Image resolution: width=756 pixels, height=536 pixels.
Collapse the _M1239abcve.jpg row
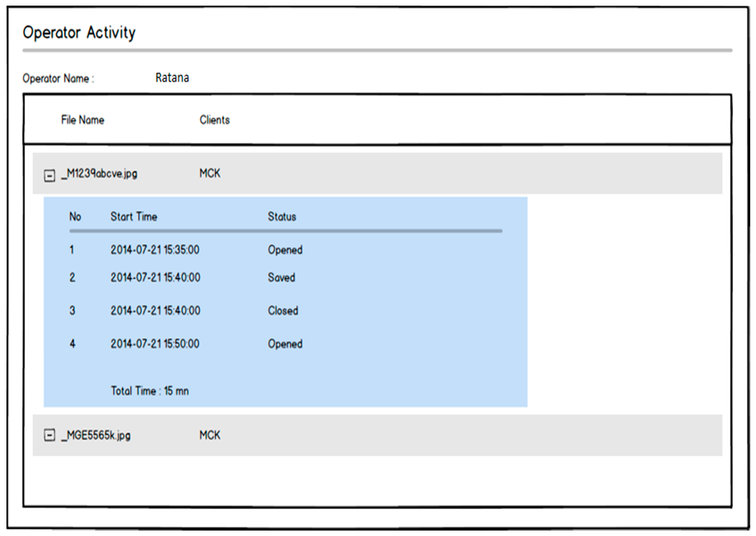point(49,176)
